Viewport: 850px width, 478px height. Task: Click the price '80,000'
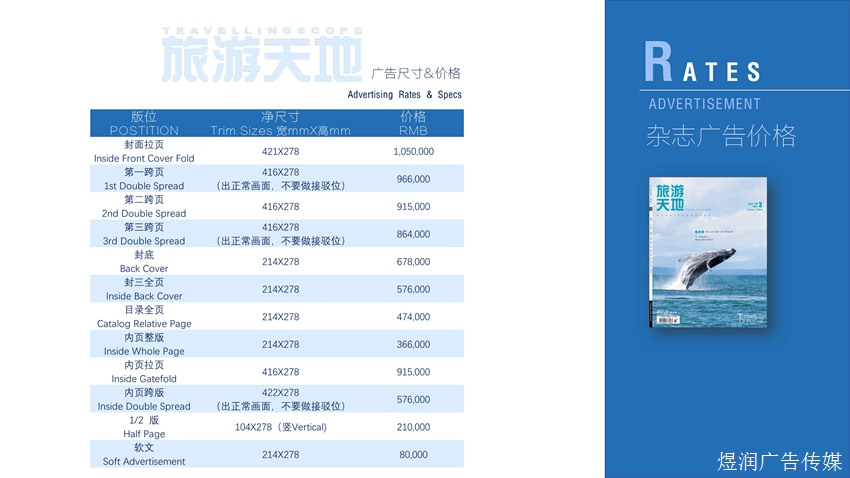point(413,455)
